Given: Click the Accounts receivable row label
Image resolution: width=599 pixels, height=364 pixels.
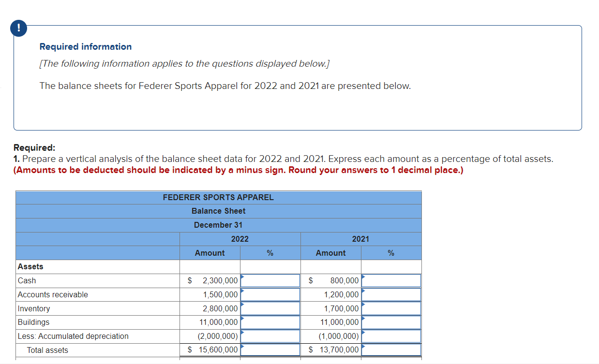Looking at the screenshot, I should click(x=53, y=294).
